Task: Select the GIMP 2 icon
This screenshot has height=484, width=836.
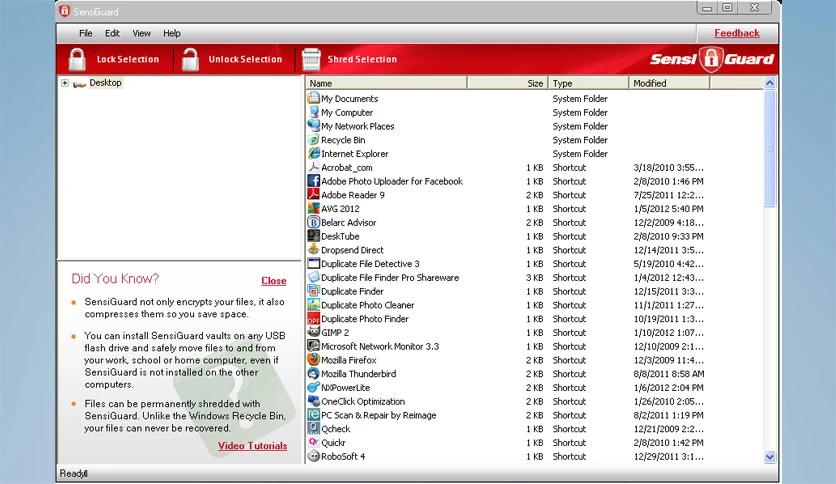Action: click(x=314, y=332)
